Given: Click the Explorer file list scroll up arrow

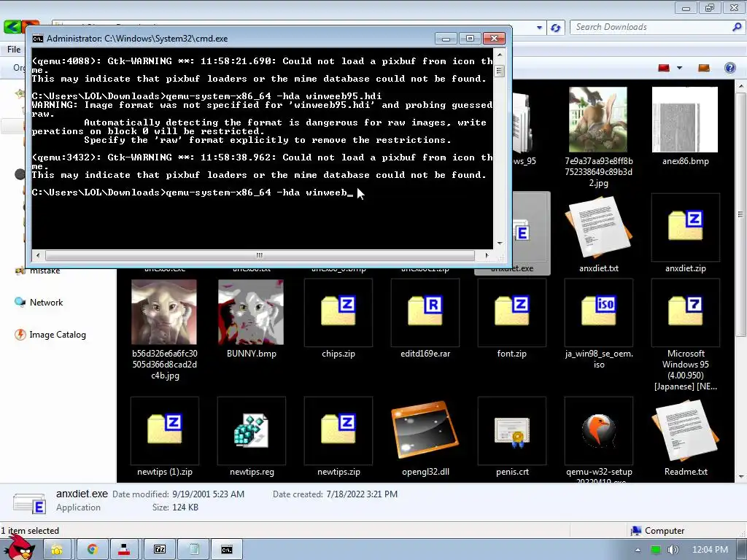Looking at the screenshot, I should (741, 86).
